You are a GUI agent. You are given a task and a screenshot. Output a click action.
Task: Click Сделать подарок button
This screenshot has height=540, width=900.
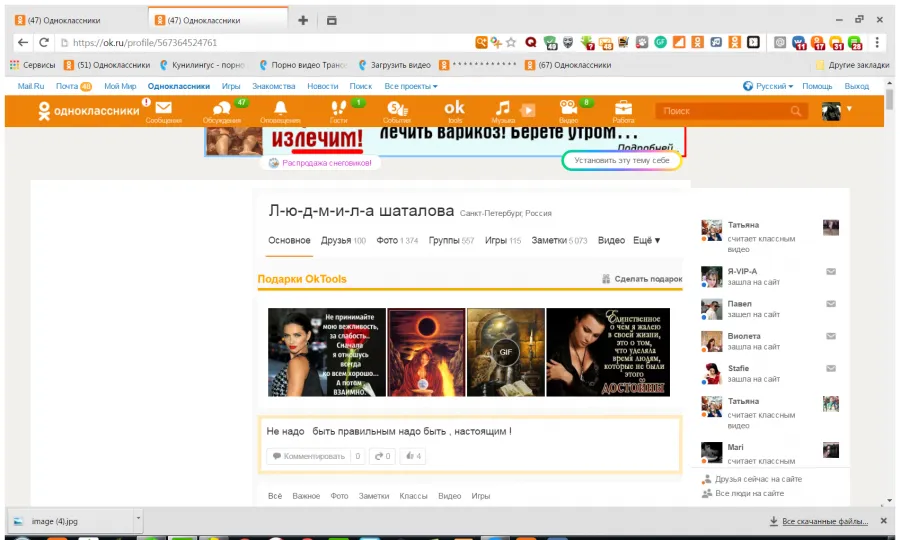click(x=642, y=279)
